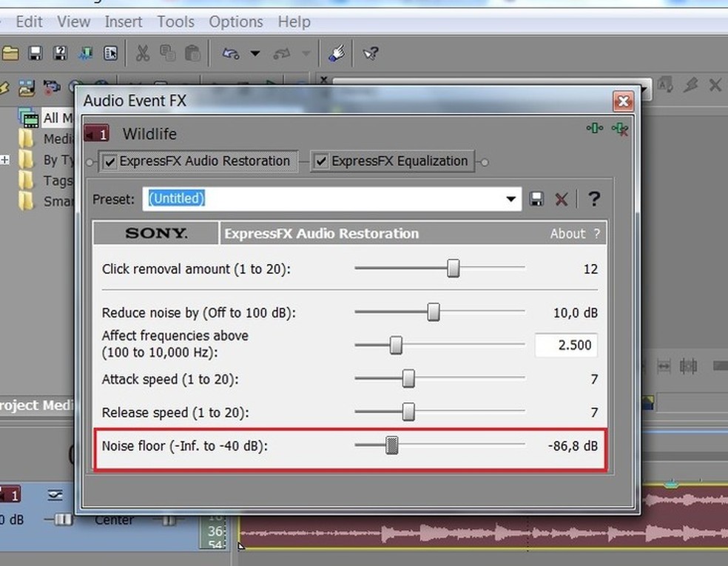Click the About link in plug-in header
The height and width of the screenshot is (566, 728).
click(x=567, y=234)
